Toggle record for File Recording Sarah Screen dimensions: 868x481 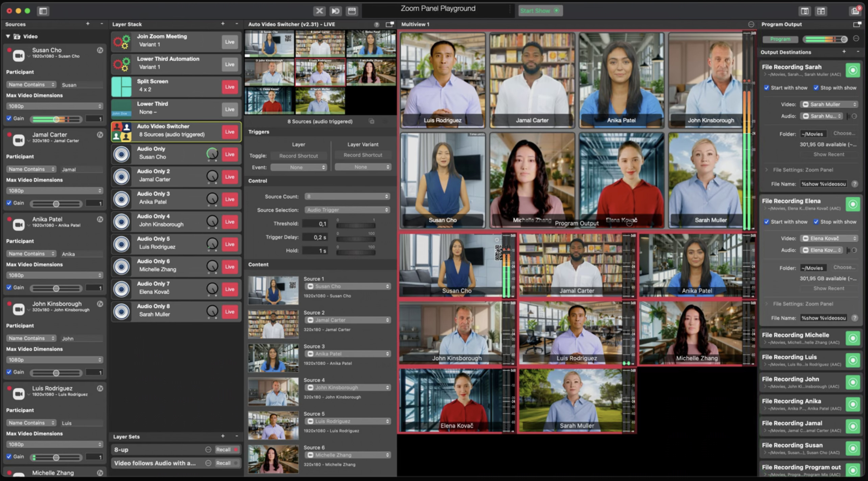click(x=853, y=70)
